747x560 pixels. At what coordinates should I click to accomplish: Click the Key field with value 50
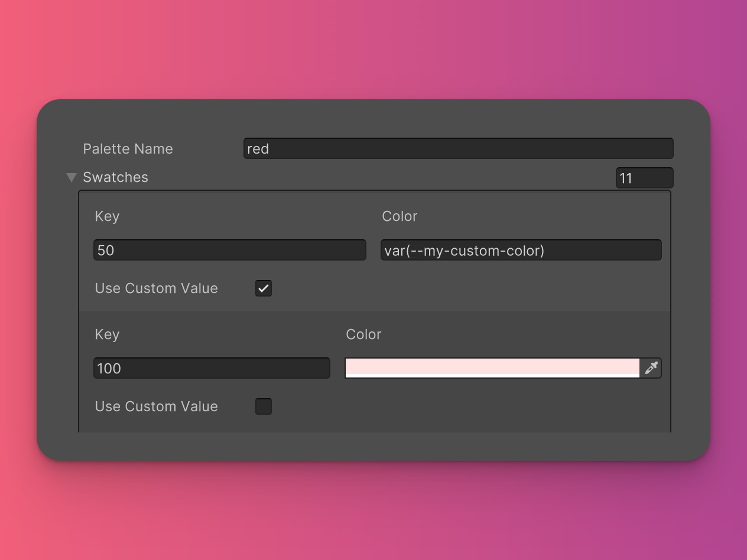coord(229,250)
